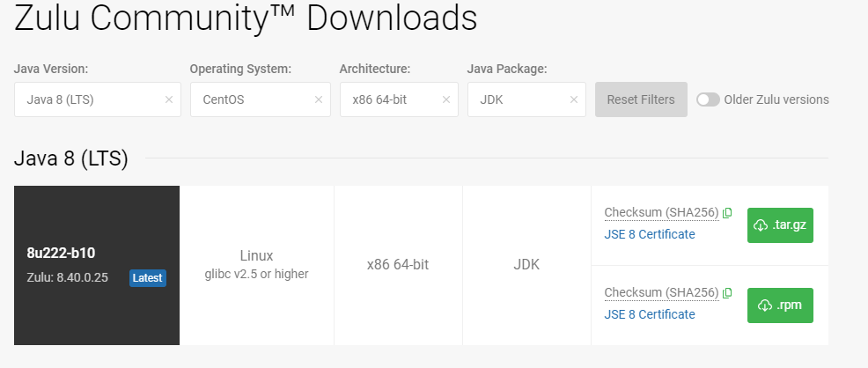Download the .tar.gz package
Screen dimensions: 868x368
tap(780, 225)
